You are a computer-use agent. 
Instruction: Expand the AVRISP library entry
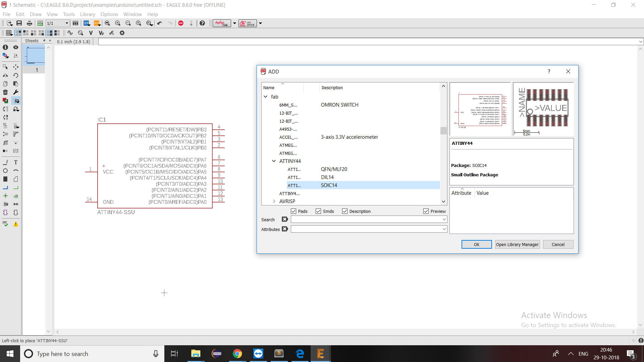tap(274, 201)
